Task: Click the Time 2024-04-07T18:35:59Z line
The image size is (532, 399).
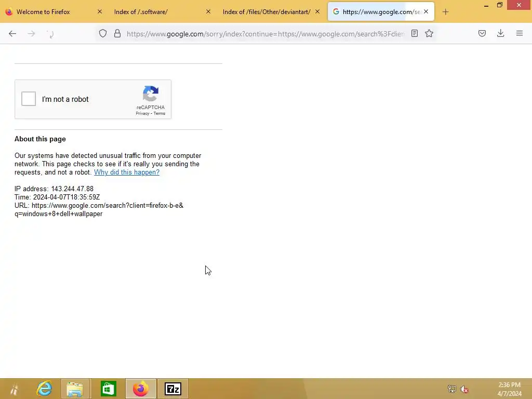Action: pos(57,197)
